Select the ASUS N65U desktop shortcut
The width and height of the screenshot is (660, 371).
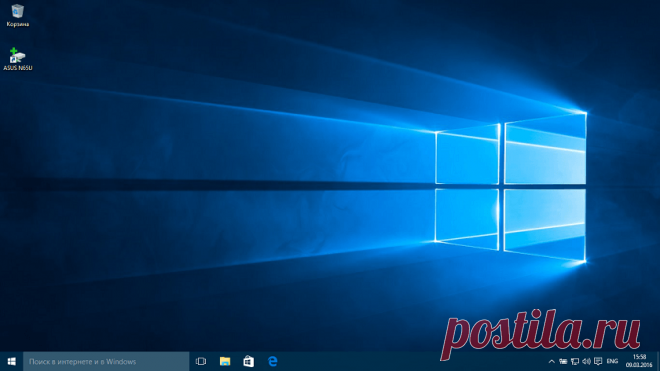(x=17, y=59)
